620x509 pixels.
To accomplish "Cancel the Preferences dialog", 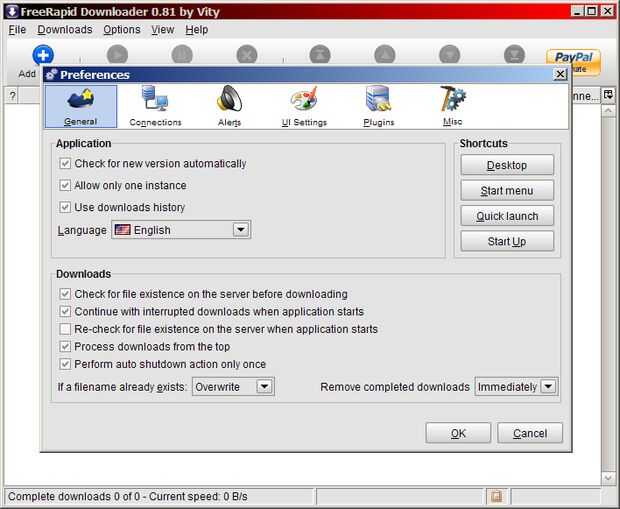I will (530, 433).
